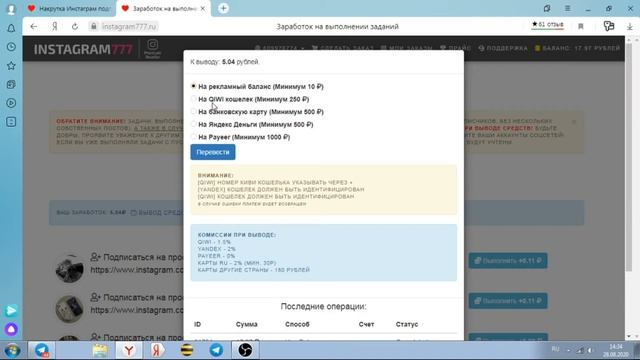Viewport: 640px width, 360px height.
Task: Select На банковскую карту option
Action: pyautogui.click(x=193, y=111)
